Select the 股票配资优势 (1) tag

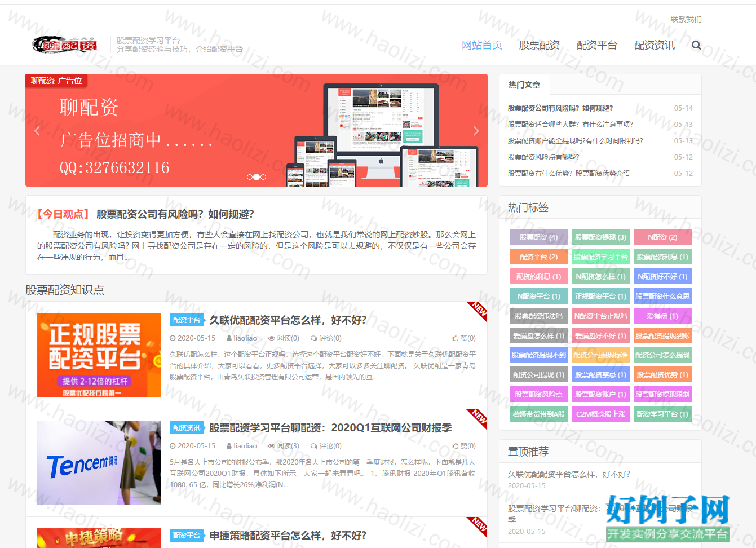pyautogui.click(x=662, y=375)
